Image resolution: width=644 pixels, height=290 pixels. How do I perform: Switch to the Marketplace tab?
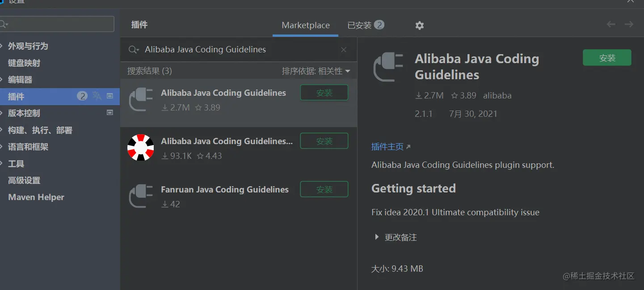(x=306, y=26)
